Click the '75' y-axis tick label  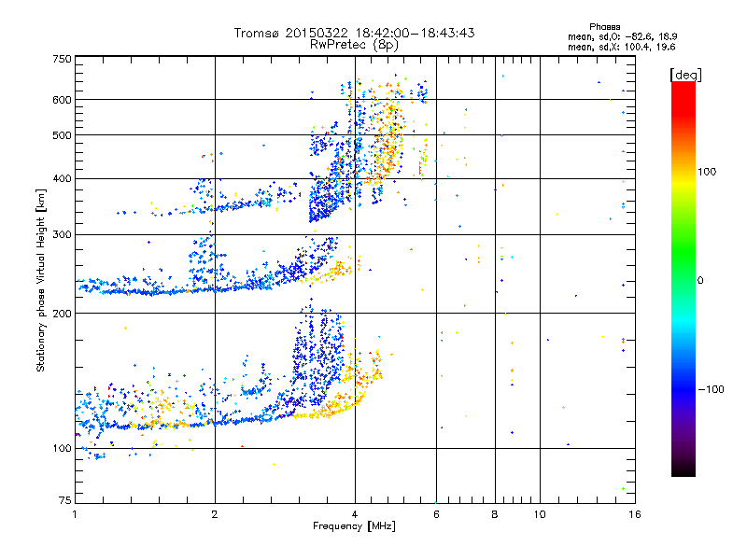click(65, 500)
